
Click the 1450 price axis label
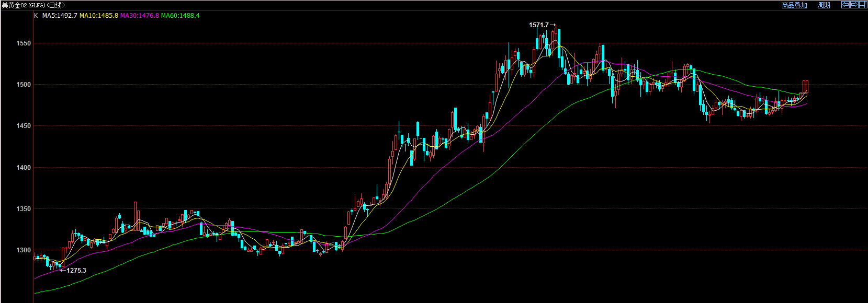pos(24,126)
